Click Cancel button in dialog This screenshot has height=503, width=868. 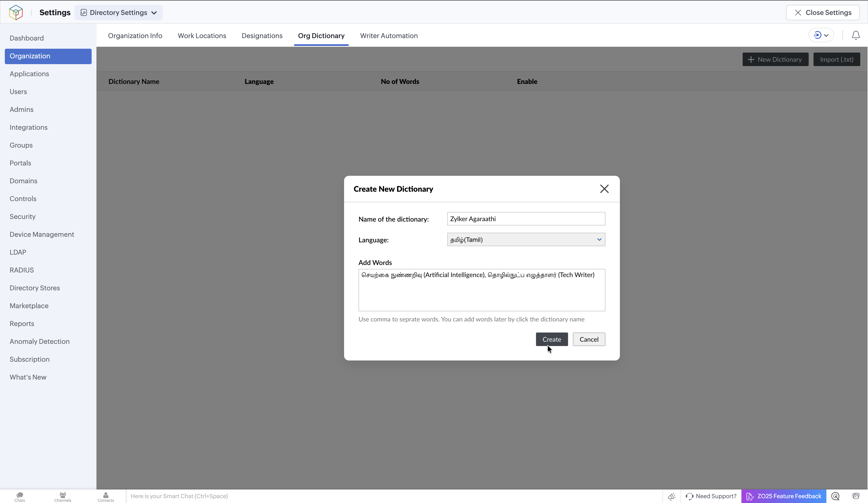(589, 339)
